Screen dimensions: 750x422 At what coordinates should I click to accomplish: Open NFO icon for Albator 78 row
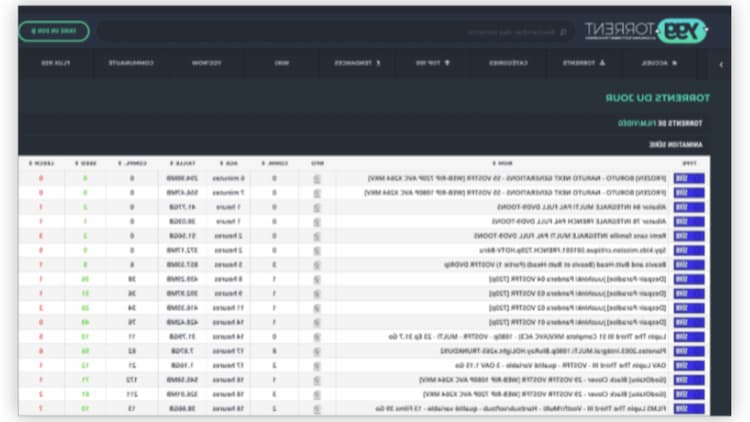pyautogui.click(x=316, y=222)
